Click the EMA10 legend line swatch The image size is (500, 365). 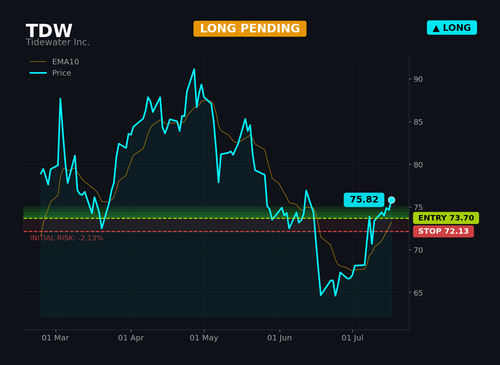click(x=38, y=62)
